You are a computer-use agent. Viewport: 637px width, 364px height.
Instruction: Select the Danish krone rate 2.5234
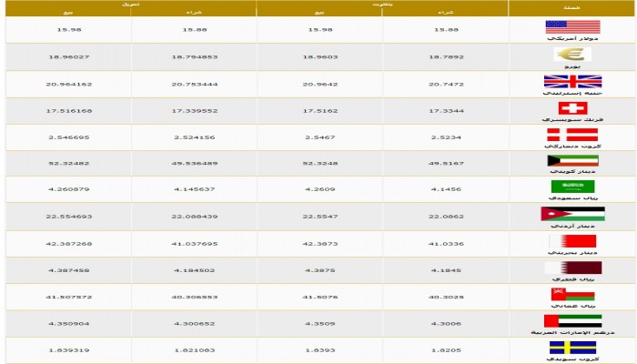[446, 137]
